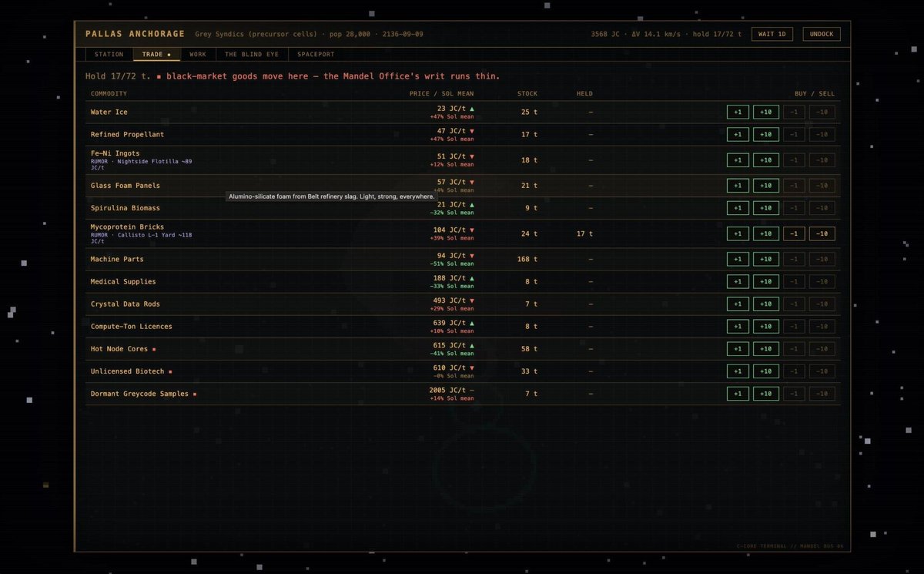
Task: Buy +1 Medical Supplies
Action: [738, 281]
